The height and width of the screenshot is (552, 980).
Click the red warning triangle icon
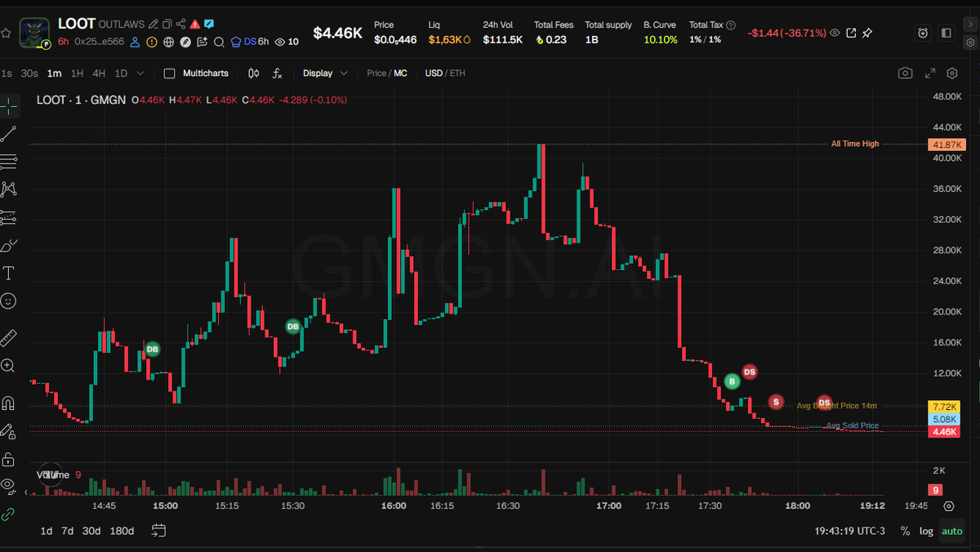coord(195,24)
